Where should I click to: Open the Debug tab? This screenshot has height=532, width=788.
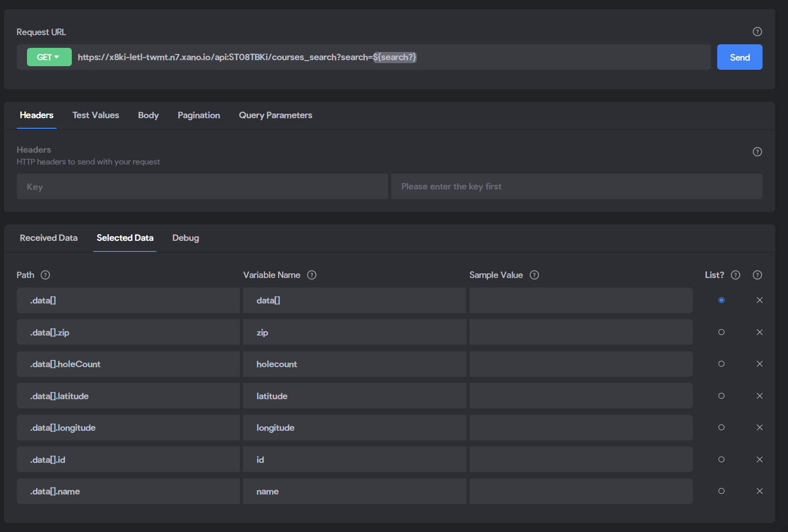pos(185,238)
